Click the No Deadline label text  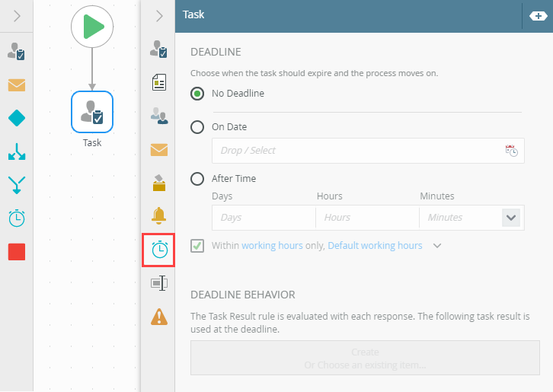tap(238, 94)
